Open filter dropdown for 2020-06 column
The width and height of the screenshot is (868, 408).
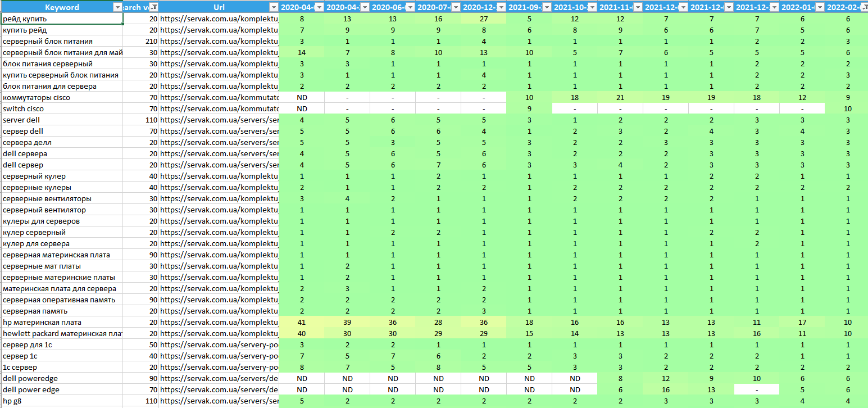tap(411, 7)
